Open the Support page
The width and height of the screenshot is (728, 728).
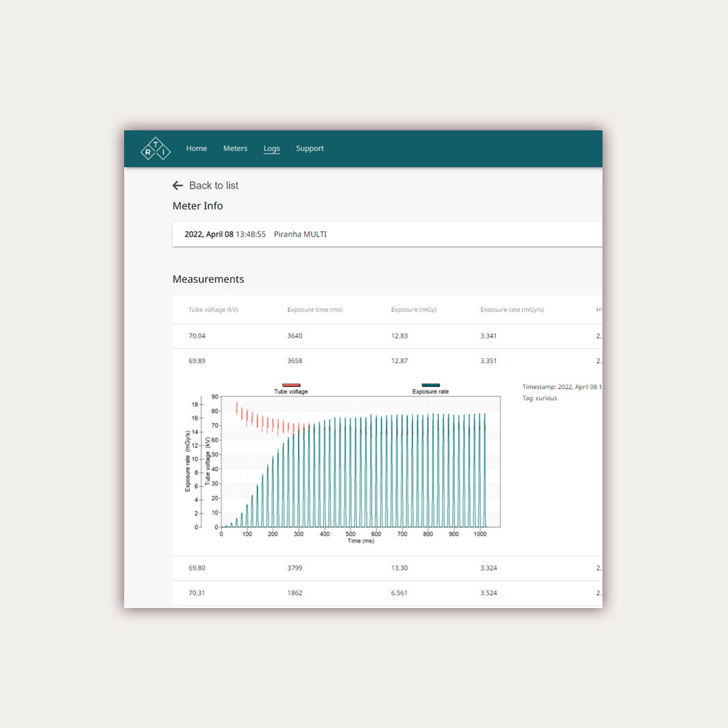pyautogui.click(x=310, y=148)
